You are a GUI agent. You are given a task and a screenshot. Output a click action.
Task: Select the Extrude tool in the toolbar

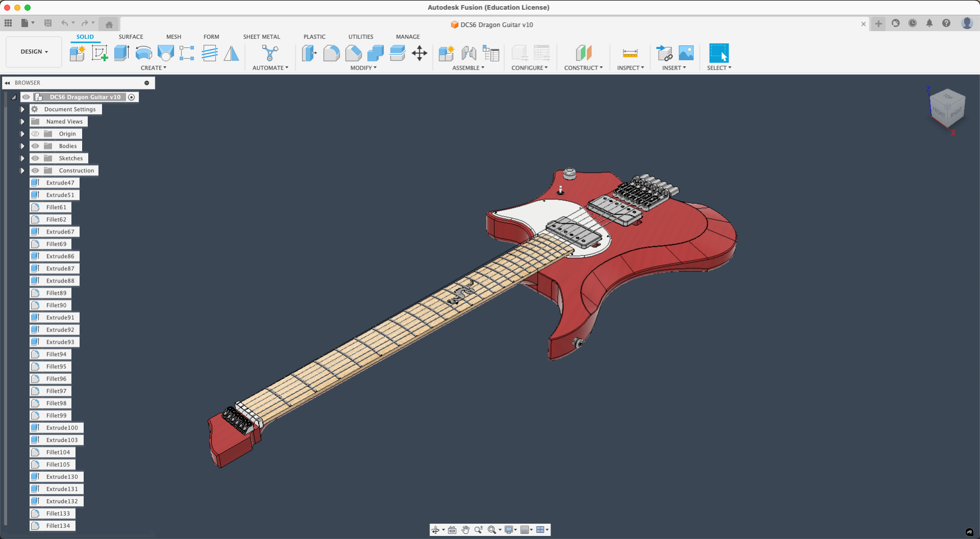(x=121, y=53)
